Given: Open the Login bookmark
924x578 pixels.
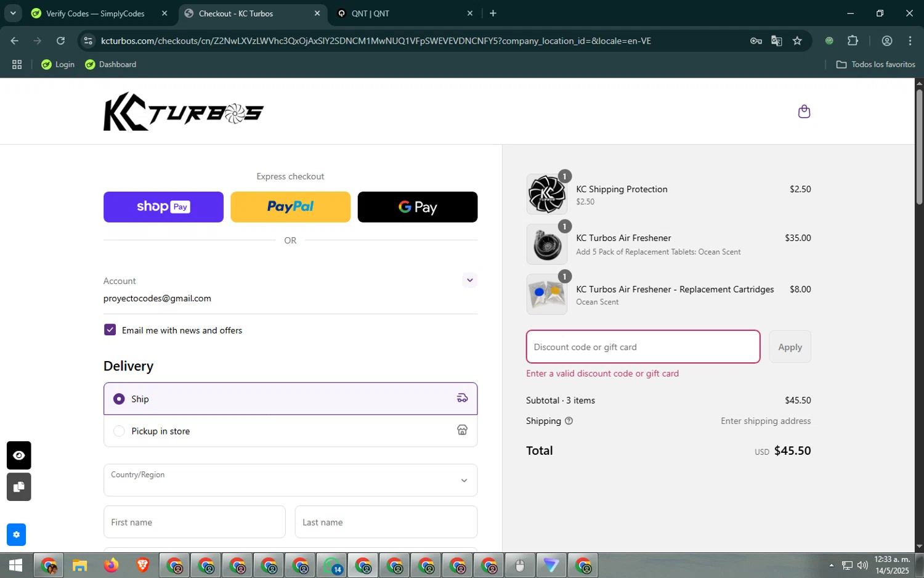Looking at the screenshot, I should [58, 64].
